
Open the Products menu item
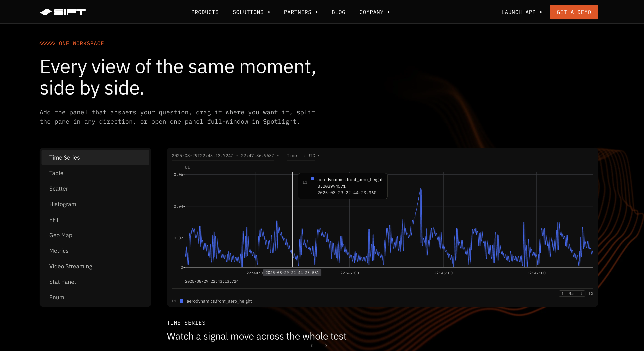(205, 12)
